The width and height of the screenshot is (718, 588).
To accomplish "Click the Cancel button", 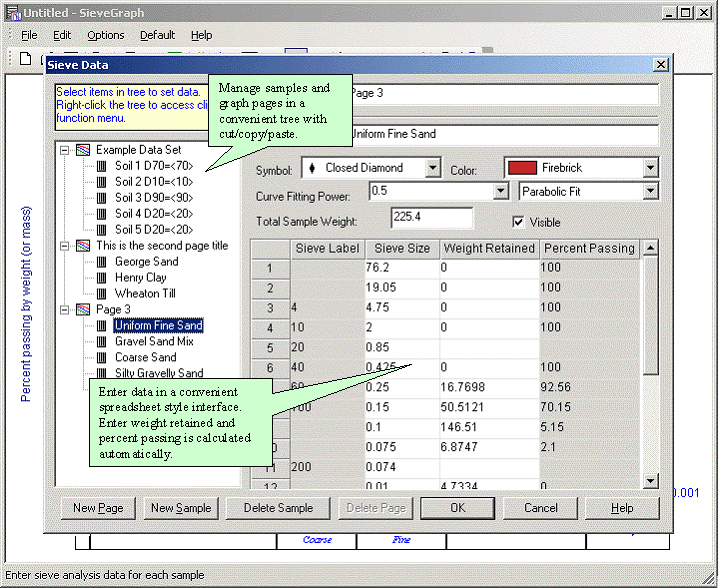I will pos(540,508).
